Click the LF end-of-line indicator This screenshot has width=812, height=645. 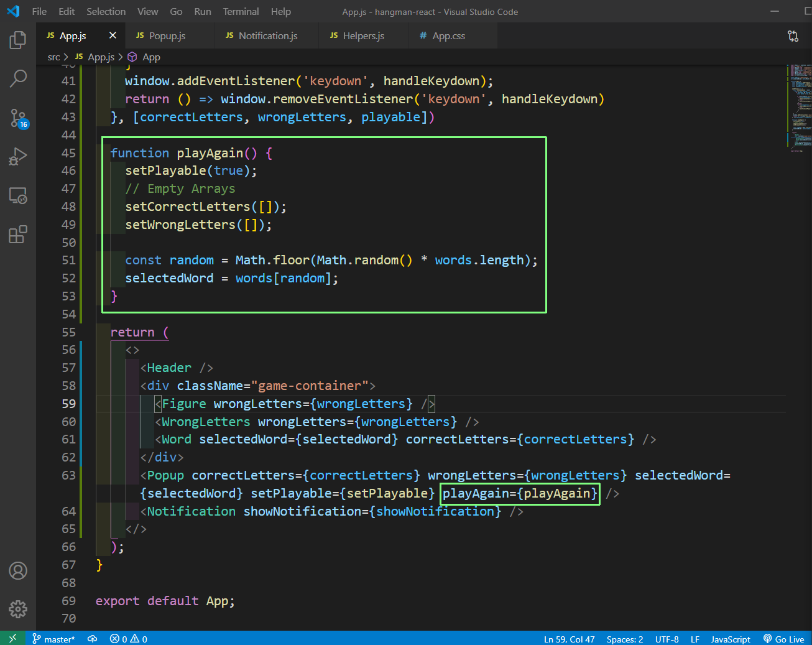[695, 639]
